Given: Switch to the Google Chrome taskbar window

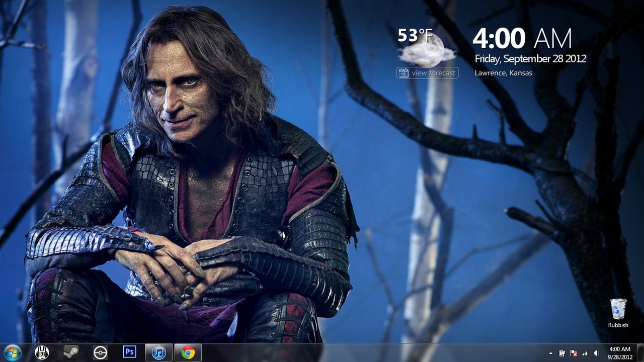Looking at the screenshot, I should click(x=188, y=352).
